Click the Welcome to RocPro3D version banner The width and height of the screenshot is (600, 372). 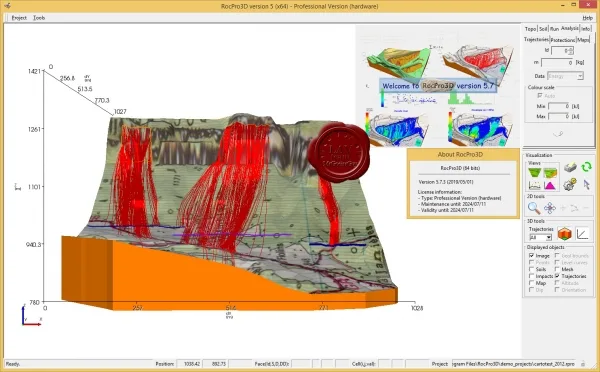click(438, 86)
